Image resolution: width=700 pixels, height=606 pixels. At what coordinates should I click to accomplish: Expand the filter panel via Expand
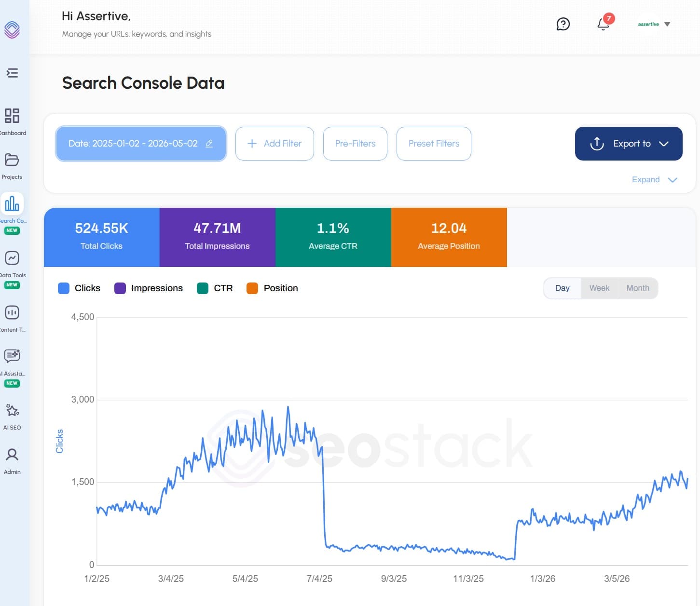tap(655, 179)
